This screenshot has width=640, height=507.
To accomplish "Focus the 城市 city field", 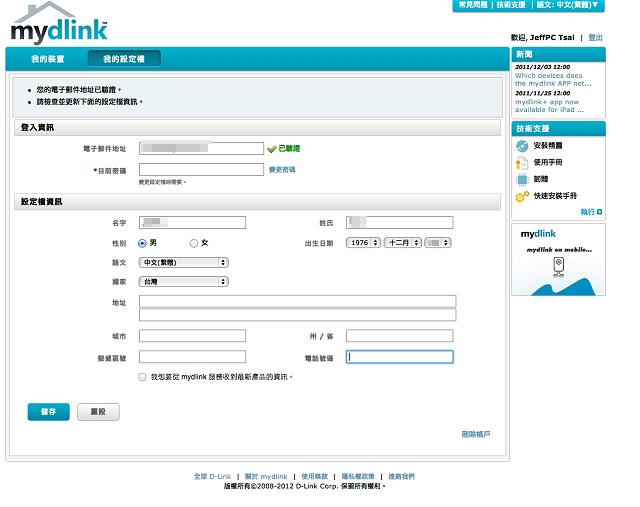I will click(192, 336).
